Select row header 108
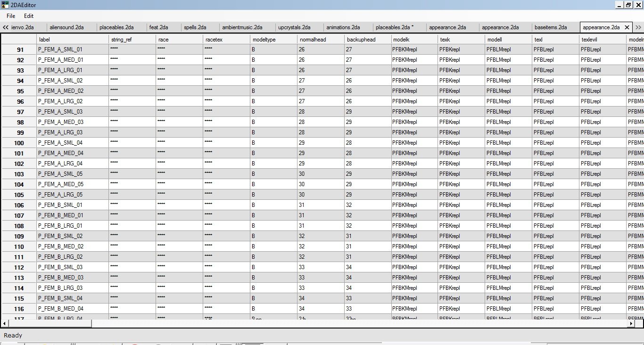 coord(19,226)
